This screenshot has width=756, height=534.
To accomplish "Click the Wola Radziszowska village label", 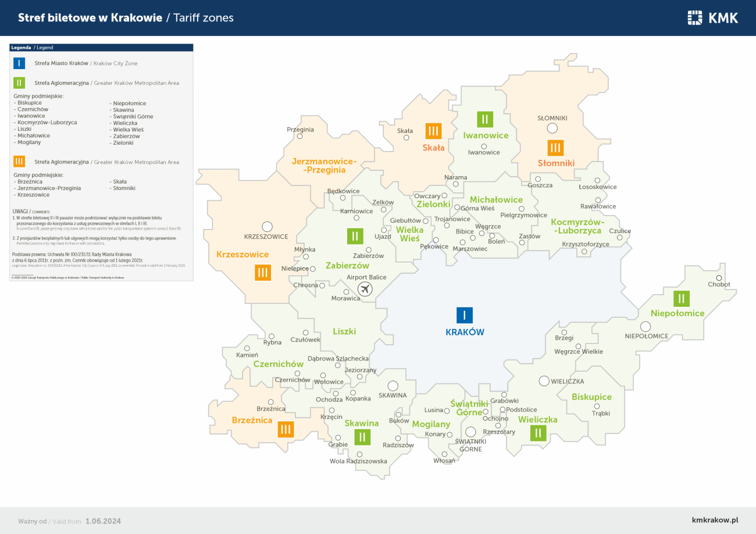I will click(x=358, y=461).
